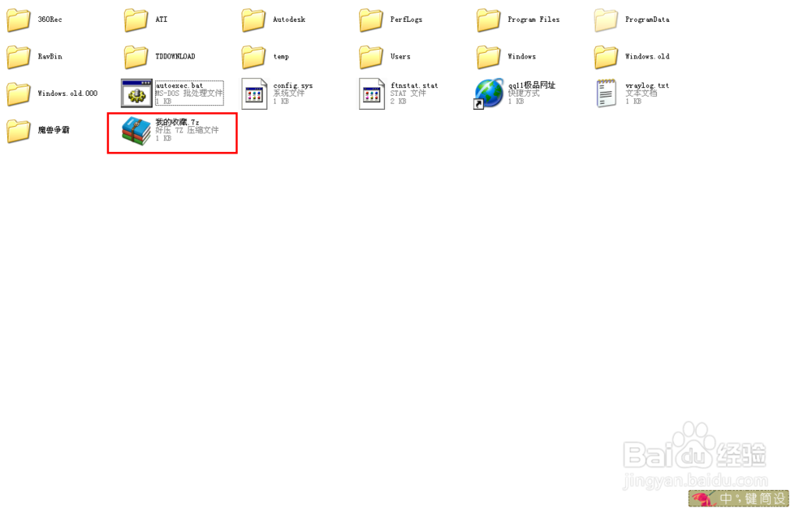This screenshot has height=508, width=812.
Task: Click the RavBin folder name
Action: pyautogui.click(x=50, y=57)
